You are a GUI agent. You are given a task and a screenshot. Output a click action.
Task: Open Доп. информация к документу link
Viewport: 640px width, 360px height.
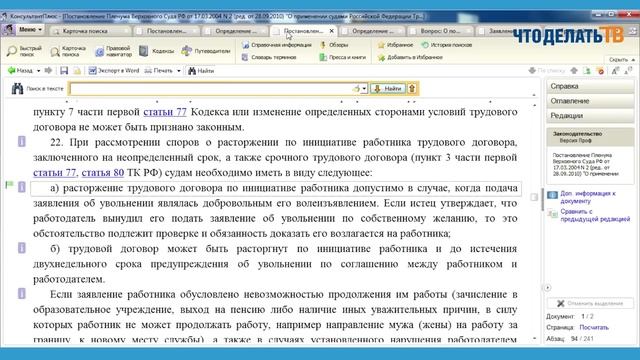tap(588, 197)
